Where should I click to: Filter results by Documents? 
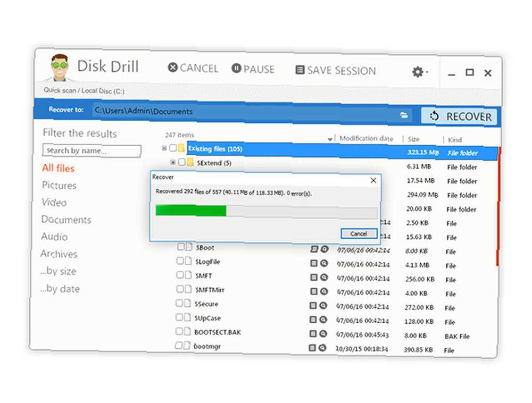[66, 219]
